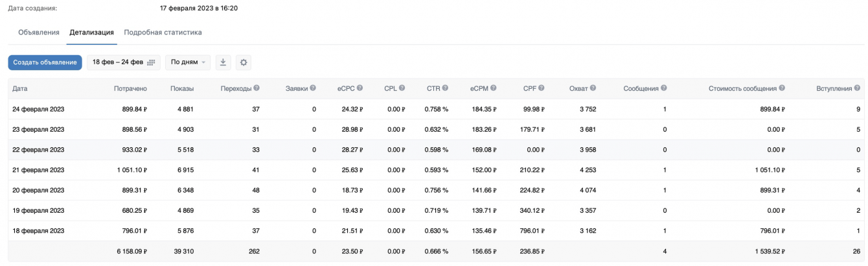
Task: Click the question mark beside Охват
Action: (x=593, y=88)
